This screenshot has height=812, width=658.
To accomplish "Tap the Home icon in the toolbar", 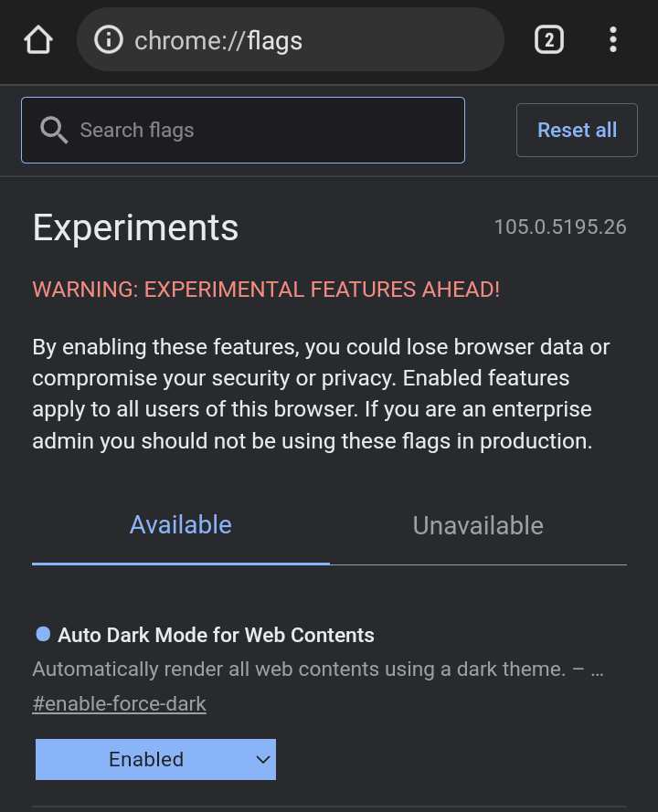I will 38,40.
